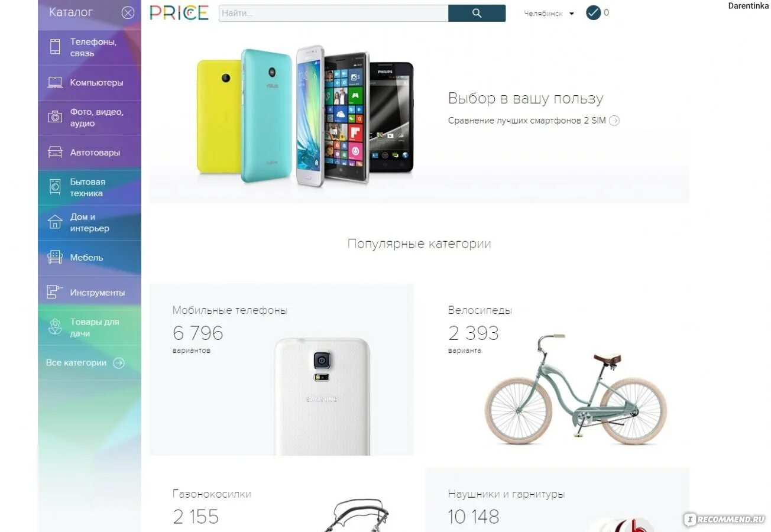
Task: Select the flower icon for Товары для дачи
Action: coord(55,327)
